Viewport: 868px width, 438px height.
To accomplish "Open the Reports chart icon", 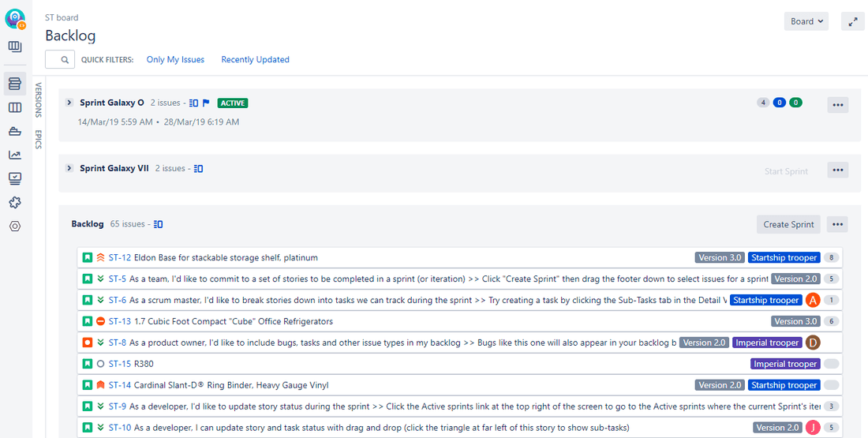I will point(15,155).
